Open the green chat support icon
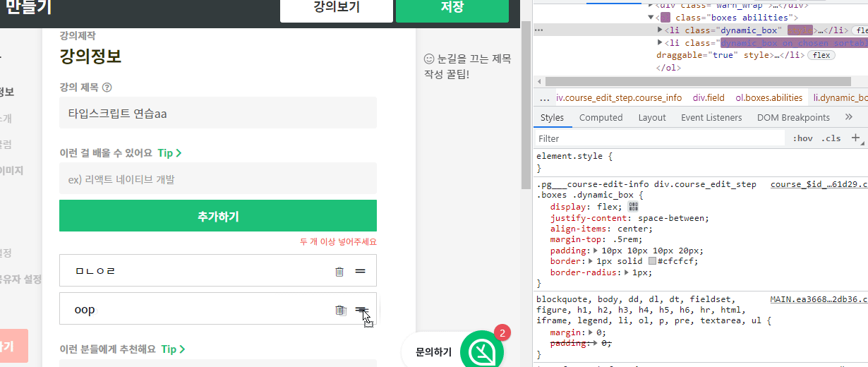868x367 pixels. 482,351
